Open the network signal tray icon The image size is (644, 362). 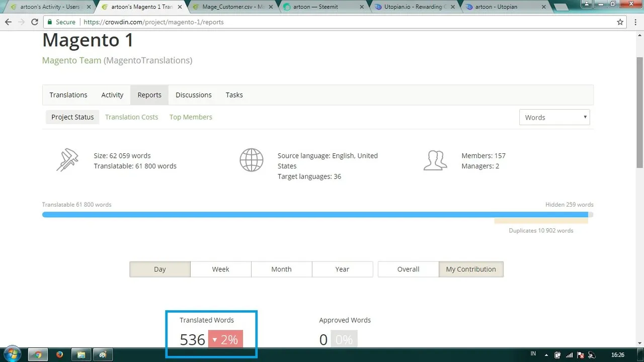tap(569, 354)
